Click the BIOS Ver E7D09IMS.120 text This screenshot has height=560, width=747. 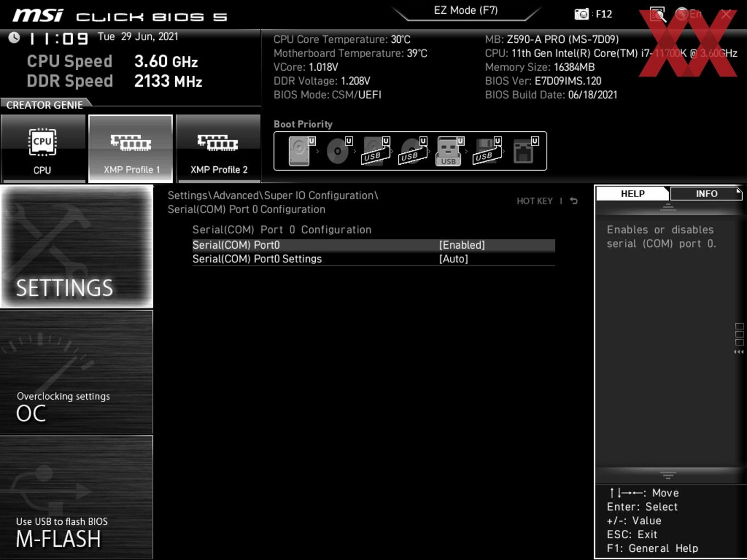[543, 81]
